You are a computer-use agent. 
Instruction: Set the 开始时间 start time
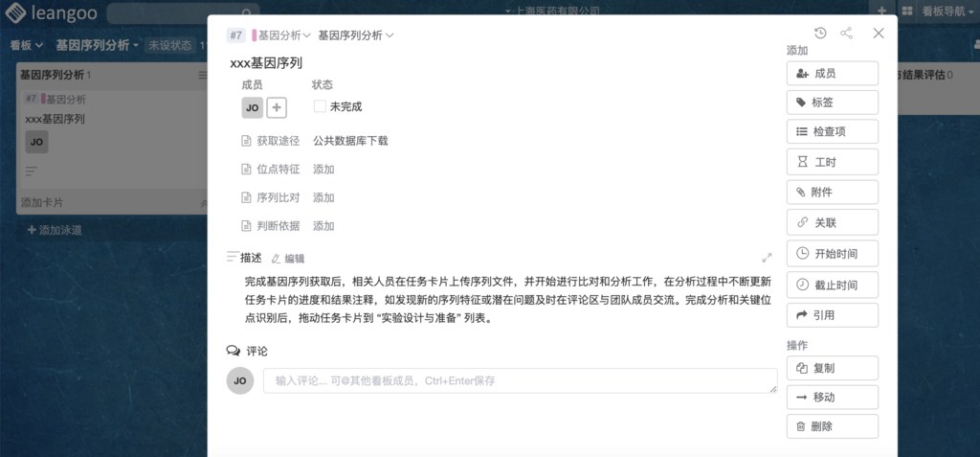point(832,254)
